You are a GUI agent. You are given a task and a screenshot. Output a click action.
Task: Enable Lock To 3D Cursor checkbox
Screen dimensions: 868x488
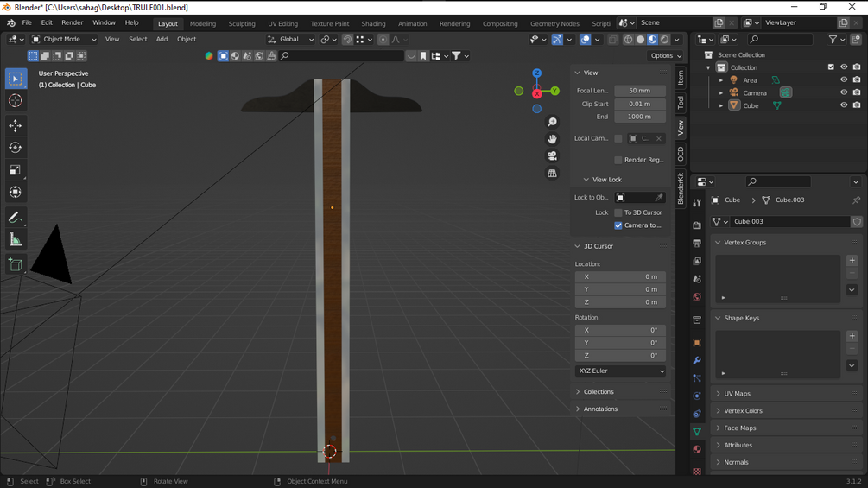pos(618,212)
